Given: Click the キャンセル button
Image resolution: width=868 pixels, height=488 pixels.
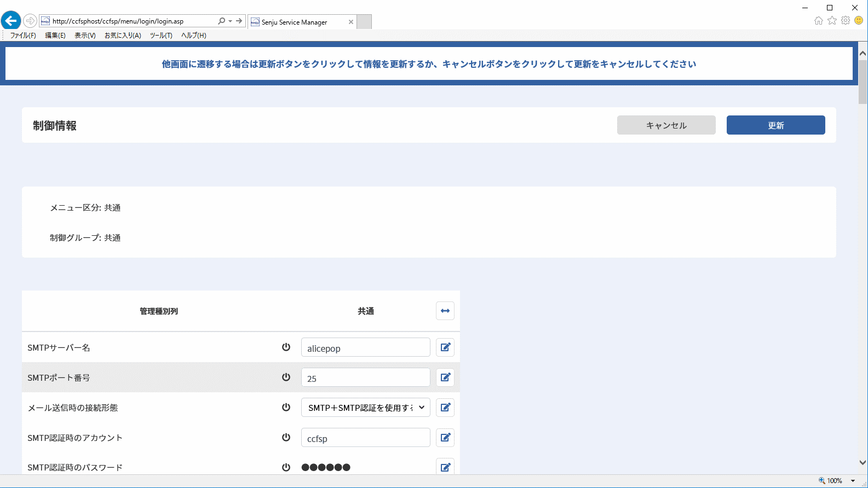Looking at the screenshot, I should pyautogui.click(x=666, y=125).
